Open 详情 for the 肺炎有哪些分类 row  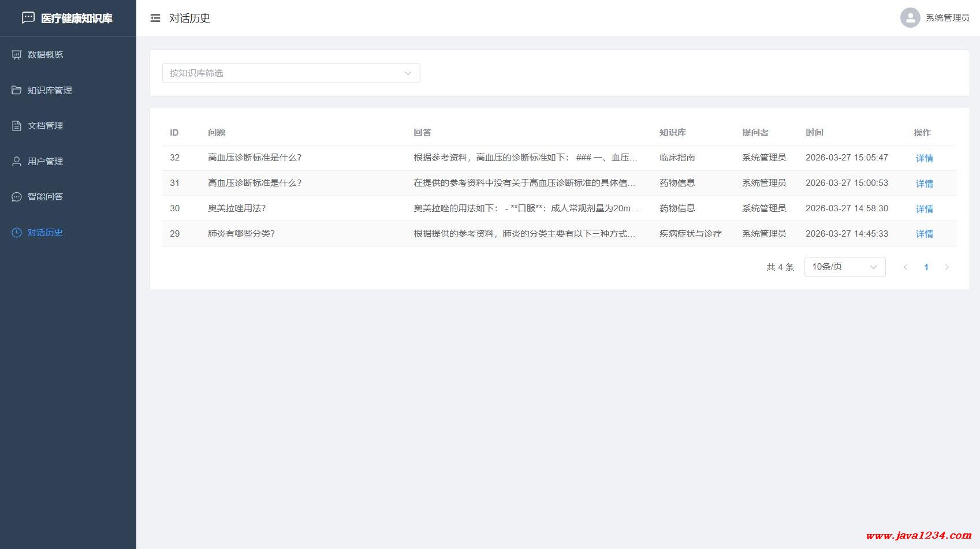(x=924, y=234)
